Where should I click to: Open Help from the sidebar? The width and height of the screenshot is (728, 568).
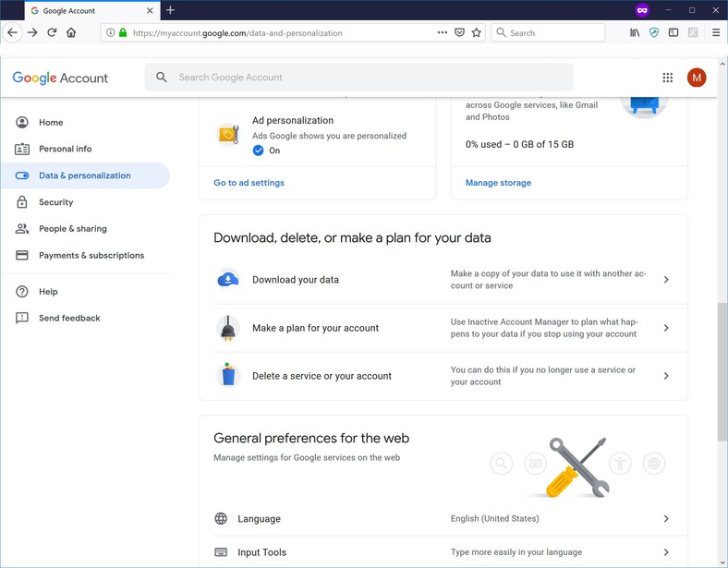click(x=85, y=292)
